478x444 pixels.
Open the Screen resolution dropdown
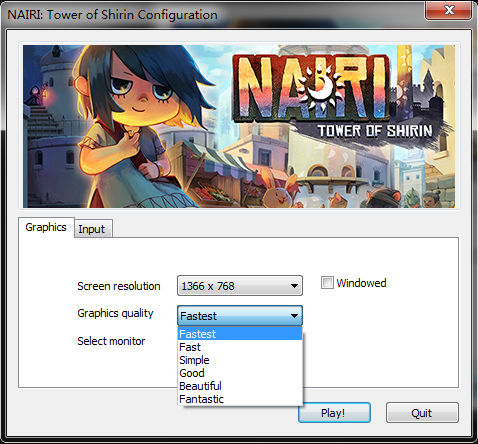tap(240, 286)
